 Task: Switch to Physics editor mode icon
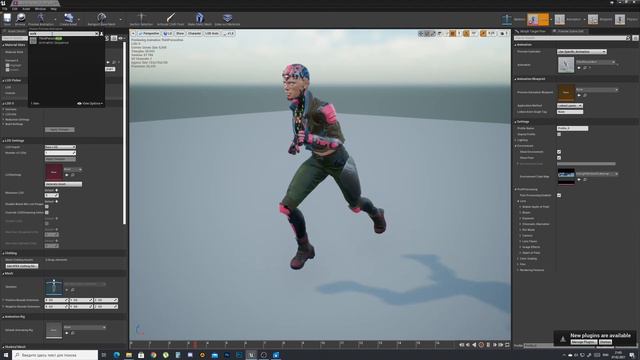[x=620, y=19]
